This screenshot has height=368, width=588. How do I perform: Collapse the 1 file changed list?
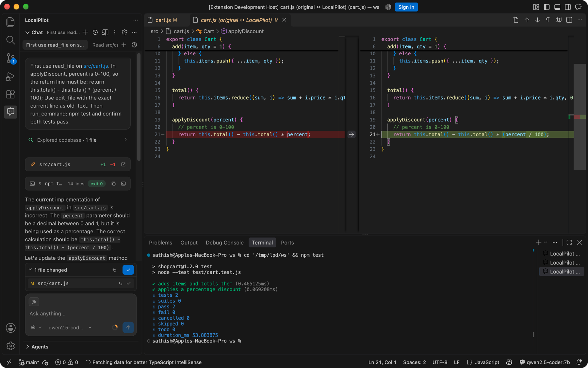click(30, 270)
